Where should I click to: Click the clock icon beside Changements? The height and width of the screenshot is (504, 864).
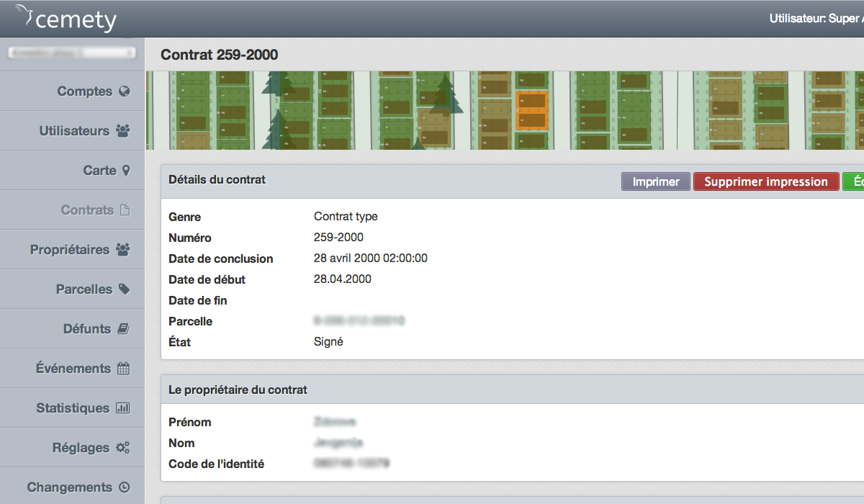click(124, 487)
